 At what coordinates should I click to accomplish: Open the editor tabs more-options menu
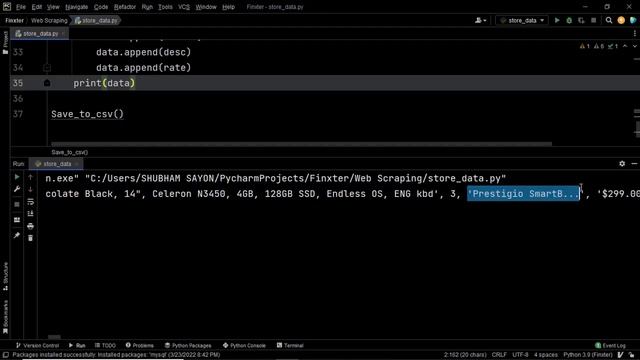click(x=635, y=33)
